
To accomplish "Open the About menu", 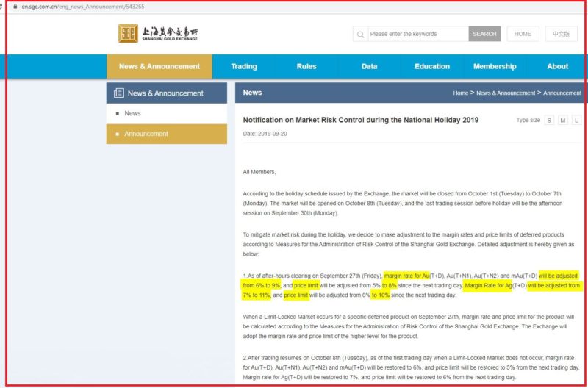I will click(x=558, y=66).
